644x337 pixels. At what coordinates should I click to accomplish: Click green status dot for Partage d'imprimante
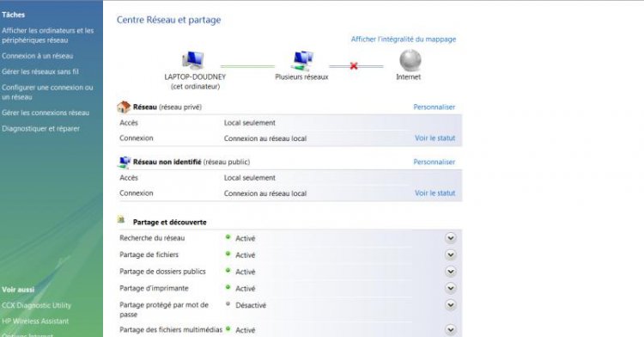pyautogui.click(x=228, y=287)
